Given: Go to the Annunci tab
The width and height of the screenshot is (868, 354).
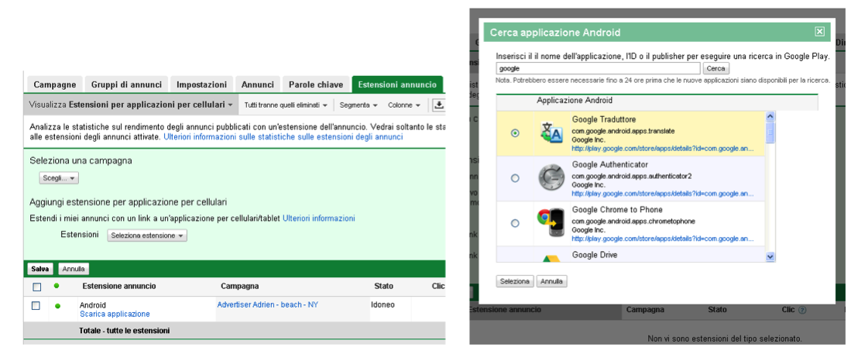Looking at the screenshot, I should tap(257, 84).
